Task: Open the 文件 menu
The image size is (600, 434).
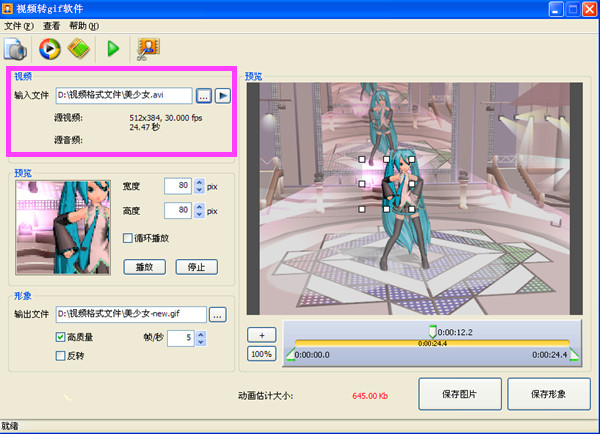Action: pyautogui.click(x=19, y=26)
